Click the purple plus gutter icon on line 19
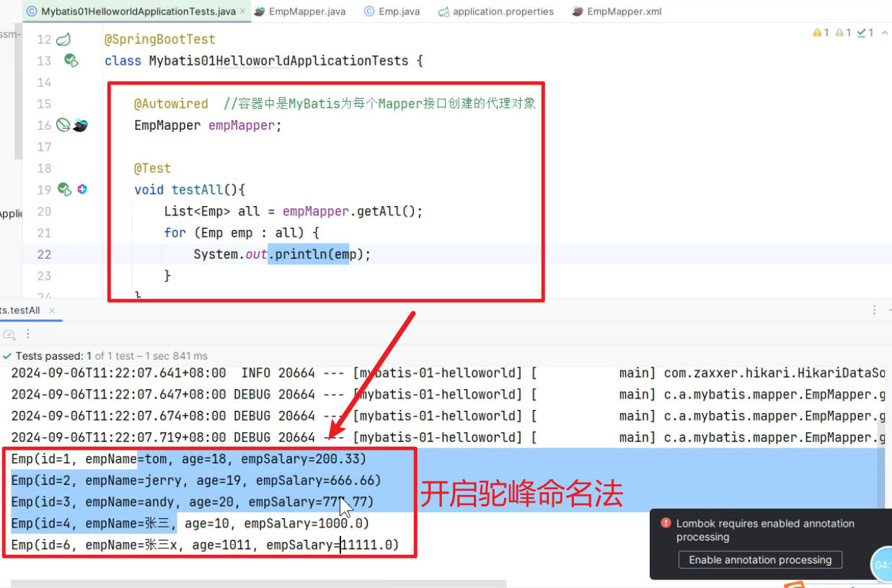Viewport: 892px width, 588px height. [x=82, y=190]
